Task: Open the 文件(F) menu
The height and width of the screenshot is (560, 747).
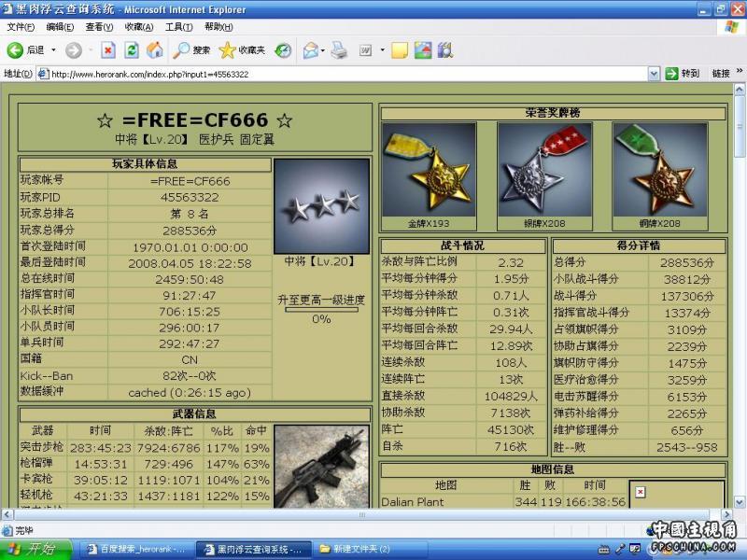Action: point(21,27)
